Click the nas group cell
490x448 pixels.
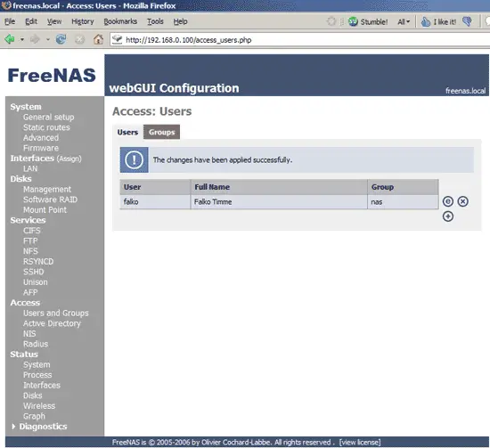click(x=403, y=202)
